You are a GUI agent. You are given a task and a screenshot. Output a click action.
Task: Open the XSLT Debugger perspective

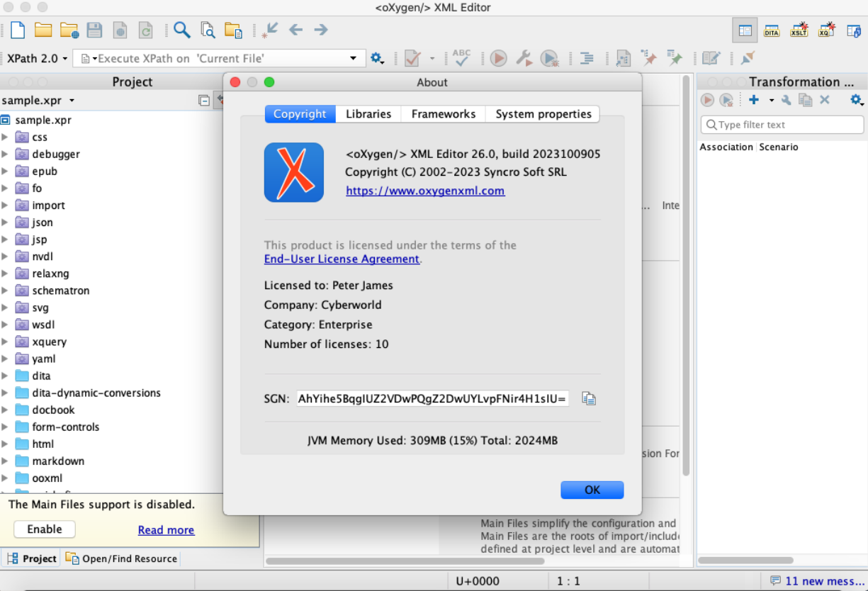click(799, 30)
